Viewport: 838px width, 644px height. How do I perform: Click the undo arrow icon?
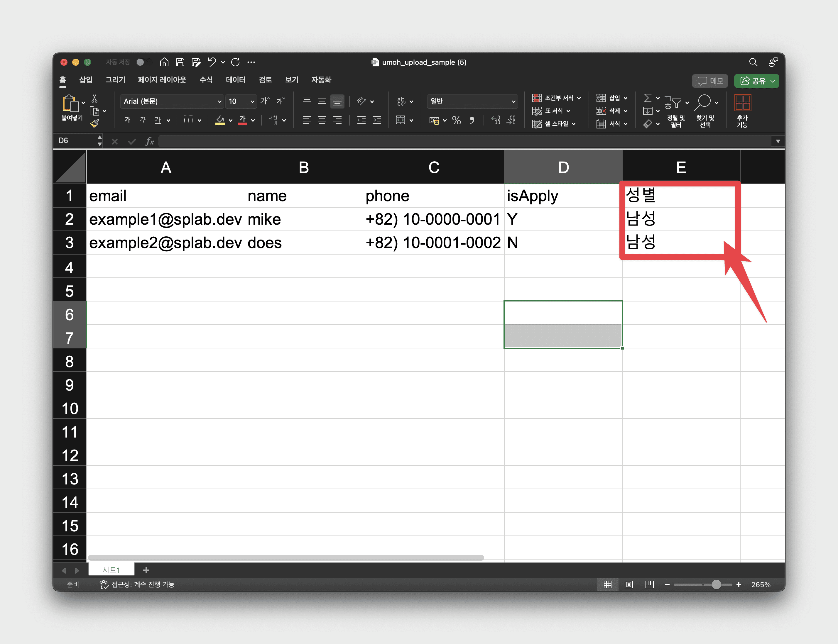coord(212,62)
